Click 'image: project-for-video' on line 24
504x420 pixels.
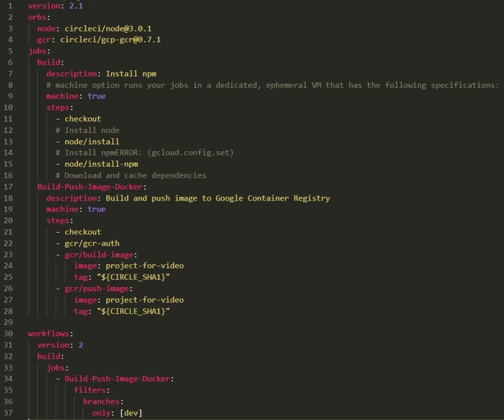129,266
